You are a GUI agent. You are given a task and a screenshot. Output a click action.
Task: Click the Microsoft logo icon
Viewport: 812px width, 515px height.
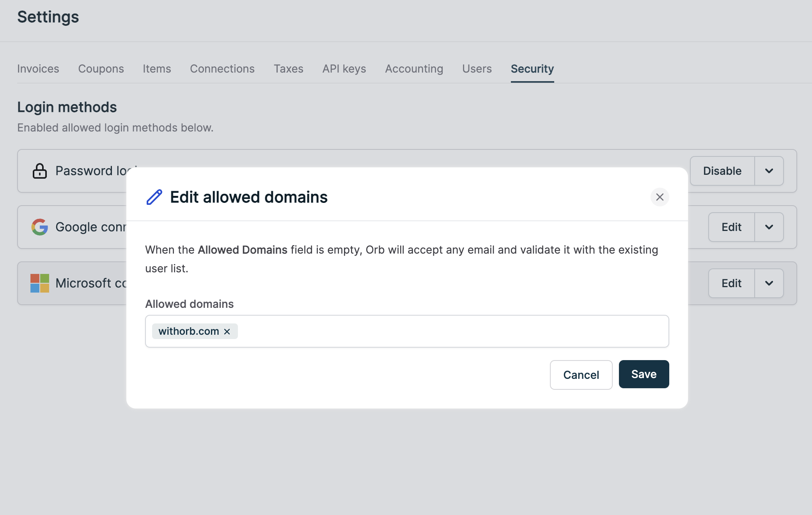[x=39, y=283]
